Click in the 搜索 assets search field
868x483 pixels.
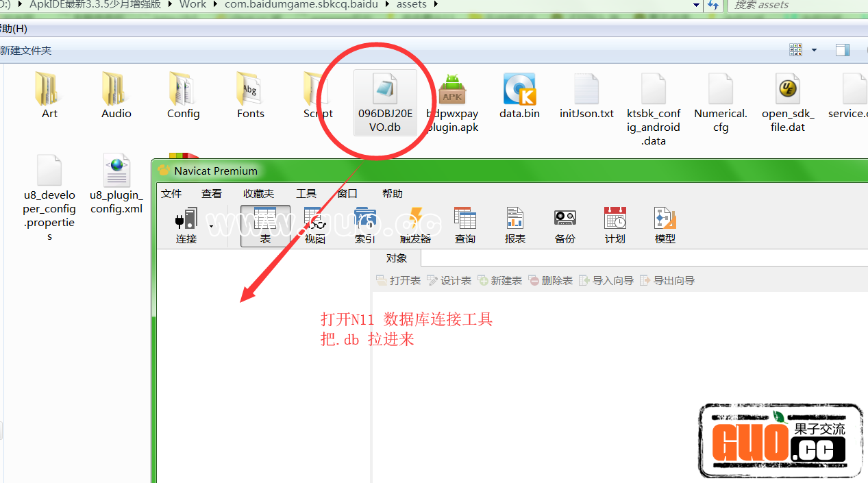tap(795, 5)
